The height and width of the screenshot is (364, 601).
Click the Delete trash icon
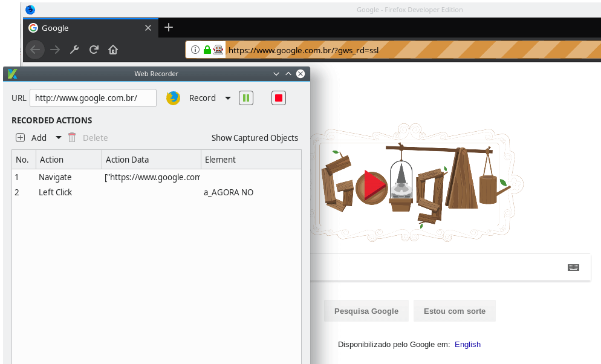(72, 137)
